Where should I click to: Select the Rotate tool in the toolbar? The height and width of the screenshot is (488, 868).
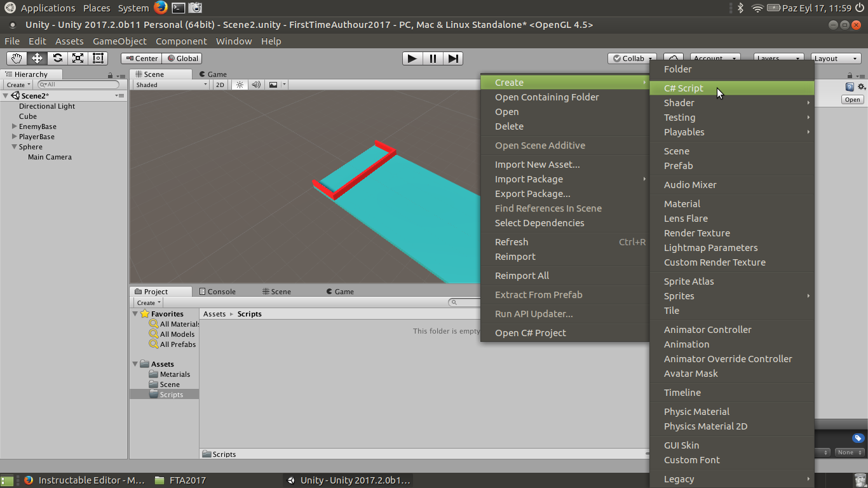point(58,58)
